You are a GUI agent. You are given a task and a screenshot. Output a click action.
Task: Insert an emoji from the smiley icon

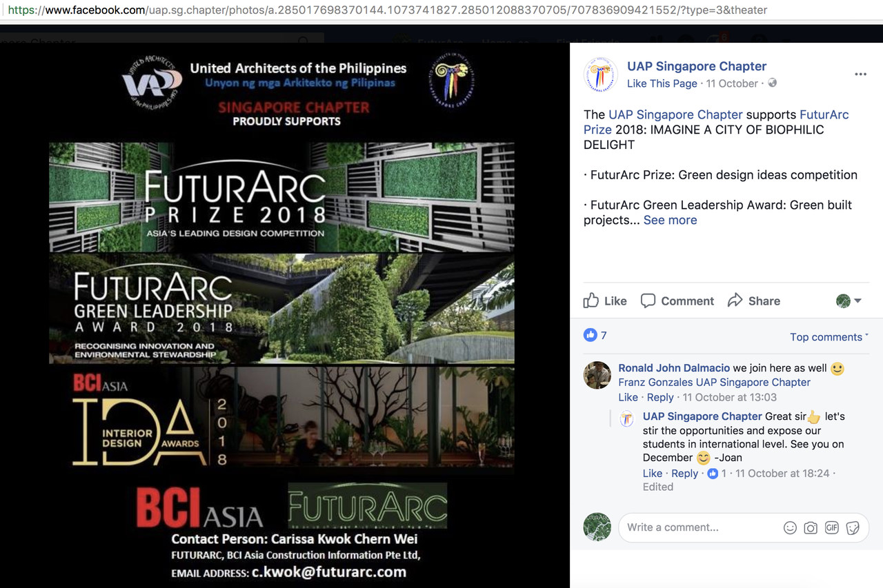(790, 528)
